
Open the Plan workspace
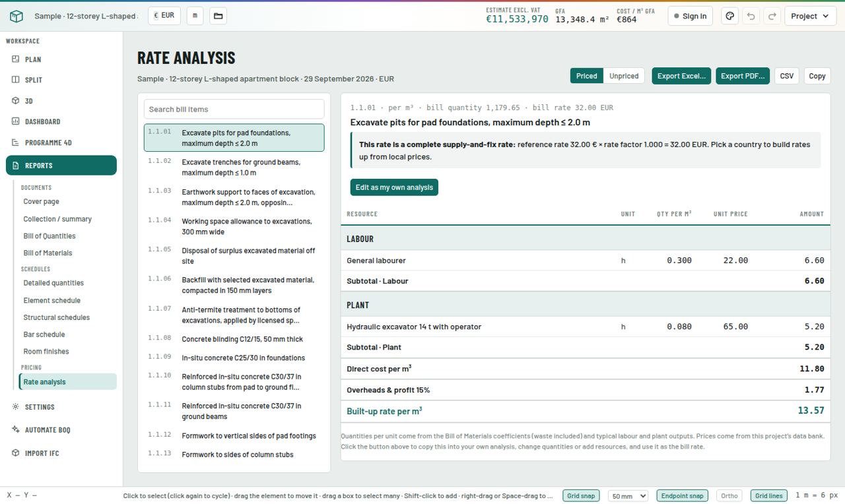[61, 59]
